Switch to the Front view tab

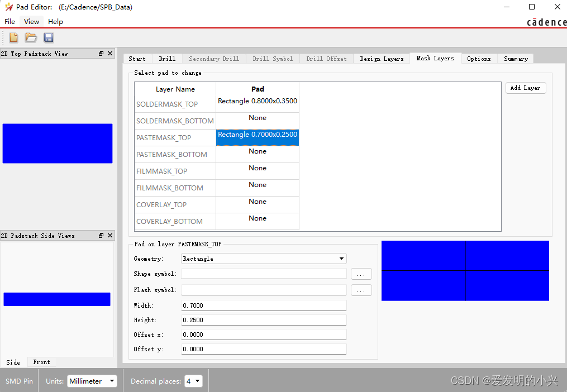41,362
